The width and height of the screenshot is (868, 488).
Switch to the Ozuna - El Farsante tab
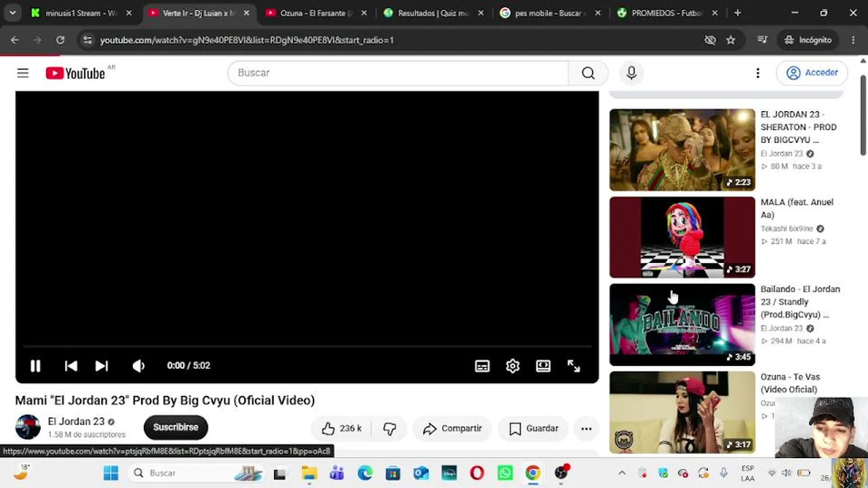click(316, 13)
